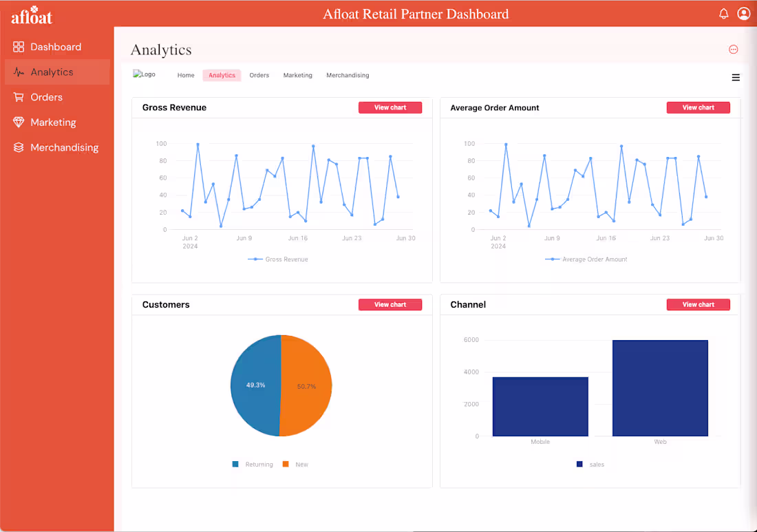This screenshot has height=532, width=757.
Task: Select the Web bar in Channel chart
Action: click(x=660, y=387)
